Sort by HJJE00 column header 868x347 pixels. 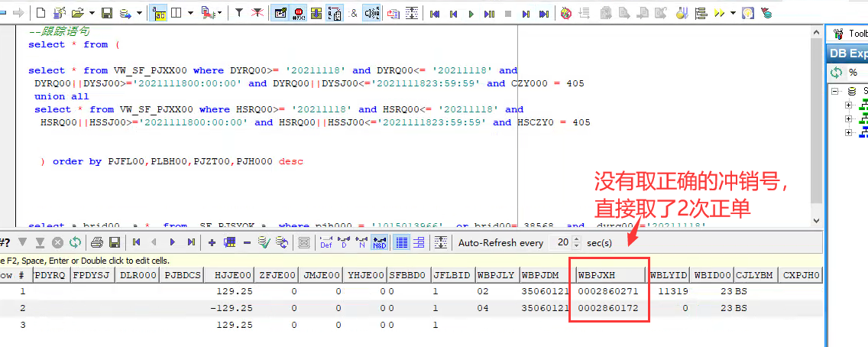click(229, 274)
